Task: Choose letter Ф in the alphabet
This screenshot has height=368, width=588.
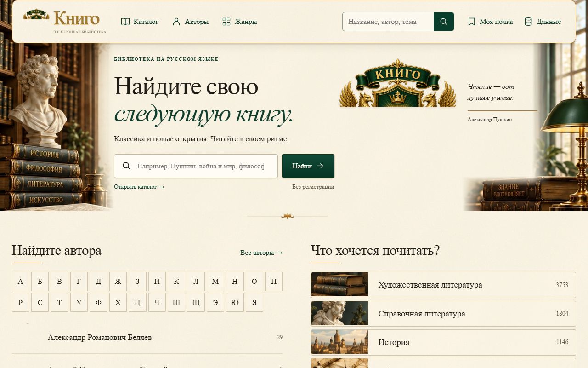Action: [98, 303]
